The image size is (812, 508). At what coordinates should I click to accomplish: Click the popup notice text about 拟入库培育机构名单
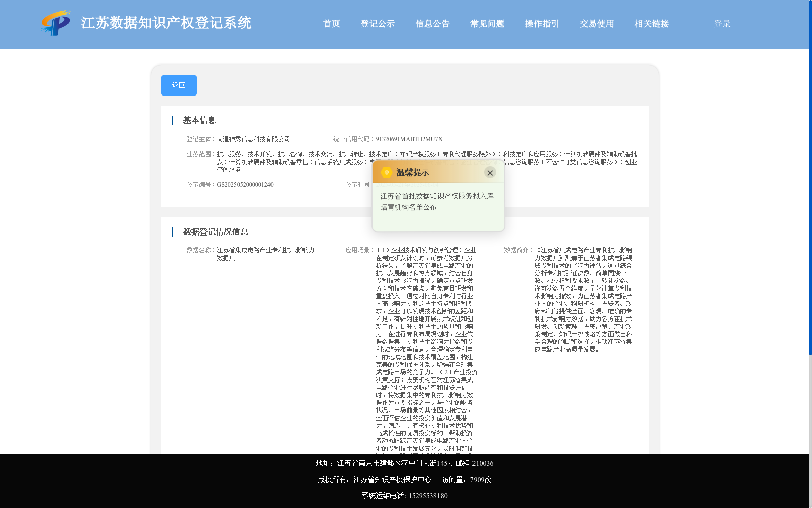[437, 201]
